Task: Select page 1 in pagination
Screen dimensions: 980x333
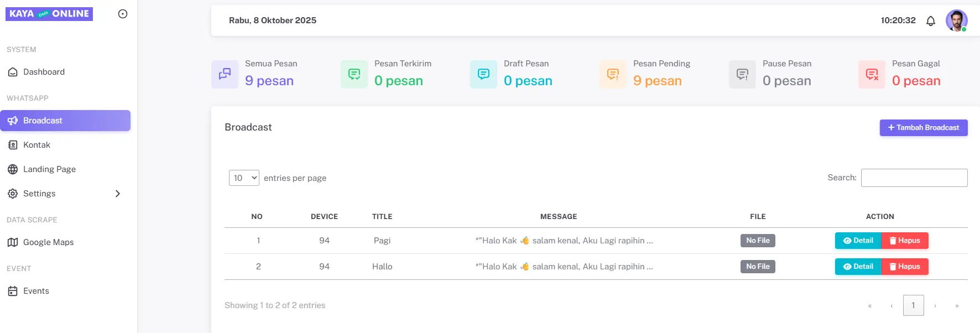Action: coord(913,305)
